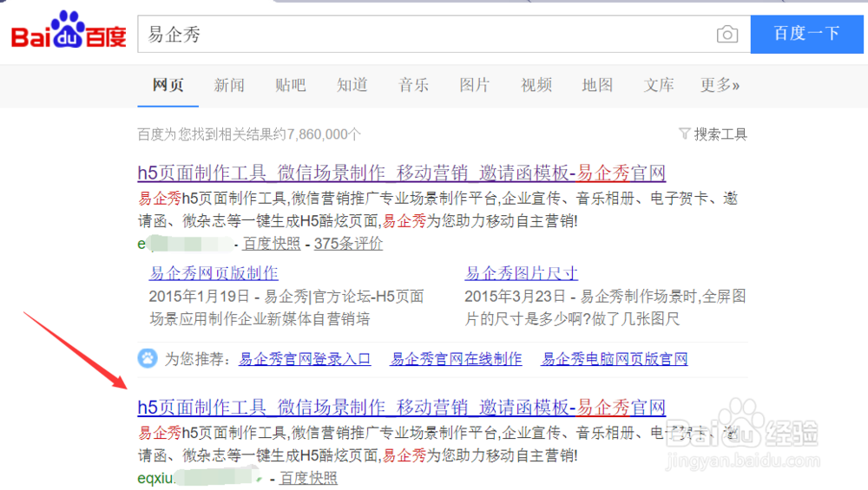The image size is (868, 490).
Task: Open 百度快照 of the eqxiu result
Action: [x=308, y=478]
